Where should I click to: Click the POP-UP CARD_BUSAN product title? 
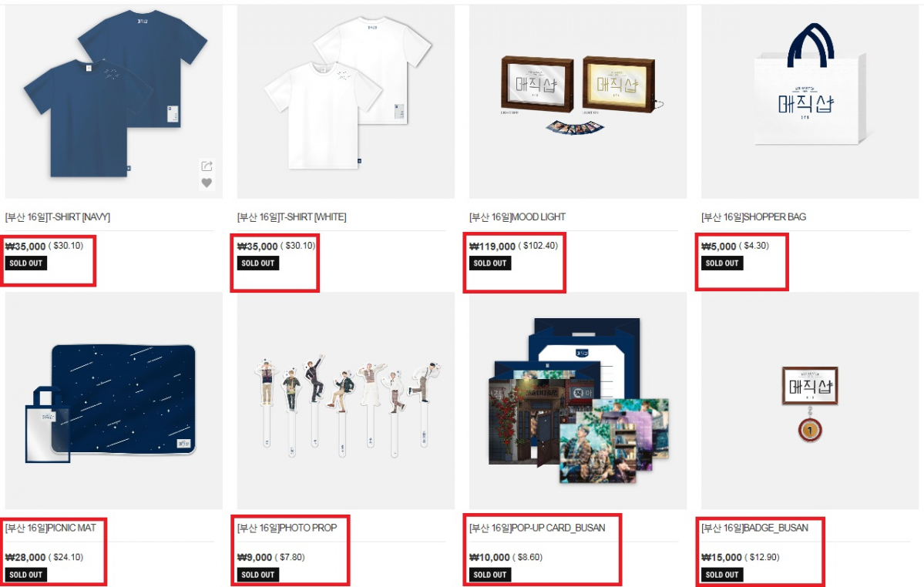point(537,528)
